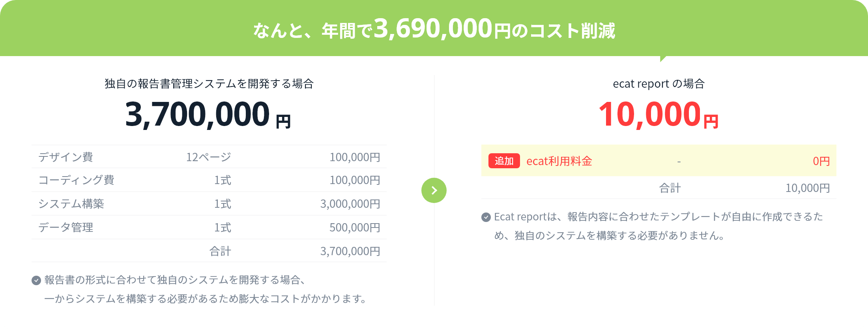The image size is (868, 331).
Task: Select the データ管理 row label
Action: click(x=65, y=228)
